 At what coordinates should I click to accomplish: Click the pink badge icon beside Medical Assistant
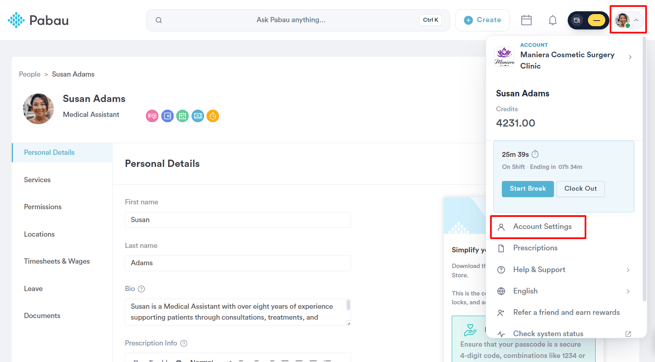(x=152, y=116)
